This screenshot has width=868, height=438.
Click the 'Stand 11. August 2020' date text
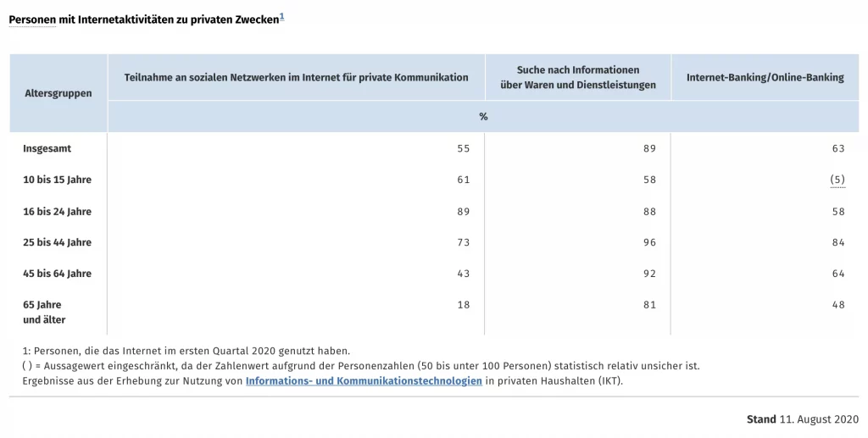[802, 419]
